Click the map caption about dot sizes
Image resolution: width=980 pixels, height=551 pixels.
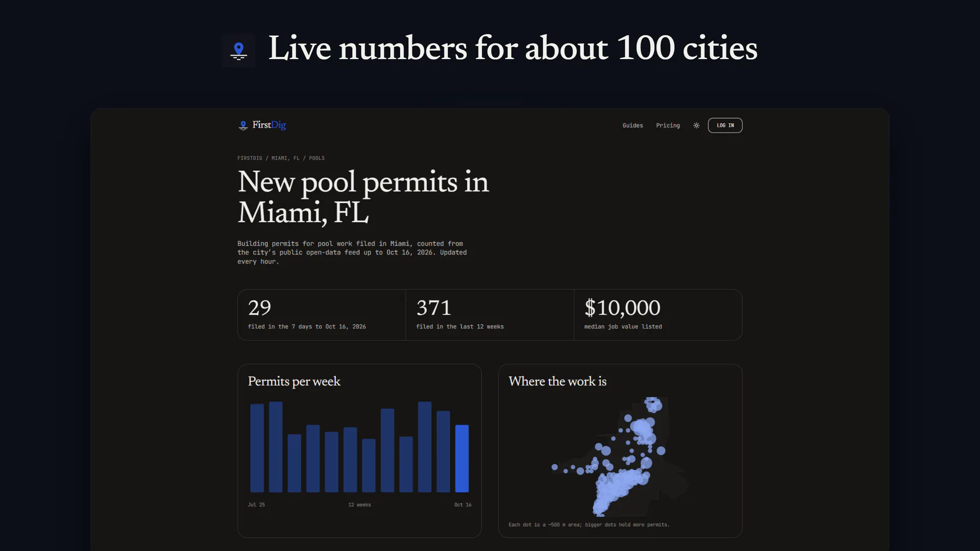[x=589, y=524]
